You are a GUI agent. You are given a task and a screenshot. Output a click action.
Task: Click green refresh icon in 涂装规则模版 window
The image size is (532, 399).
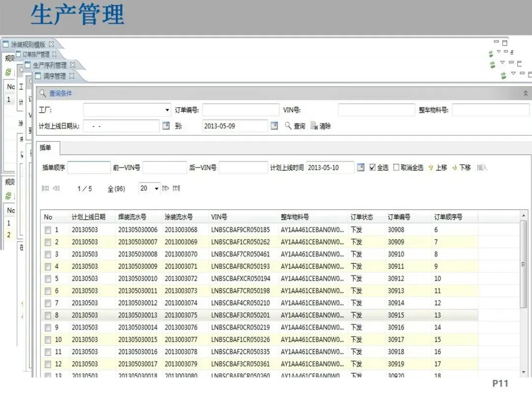[8, 72]
